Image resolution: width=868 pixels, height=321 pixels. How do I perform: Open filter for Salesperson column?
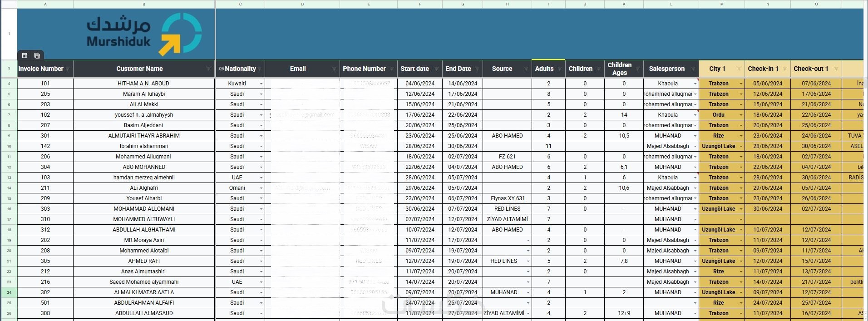tap(693, 69)
